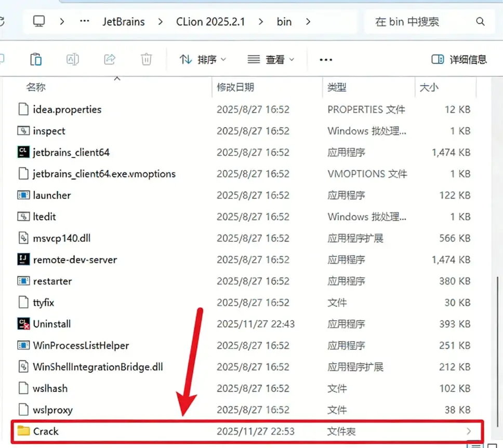Select the msvcp140.dll file icon
The width and height of the screenshot is (503, 448).
click(x=23, y=238)
